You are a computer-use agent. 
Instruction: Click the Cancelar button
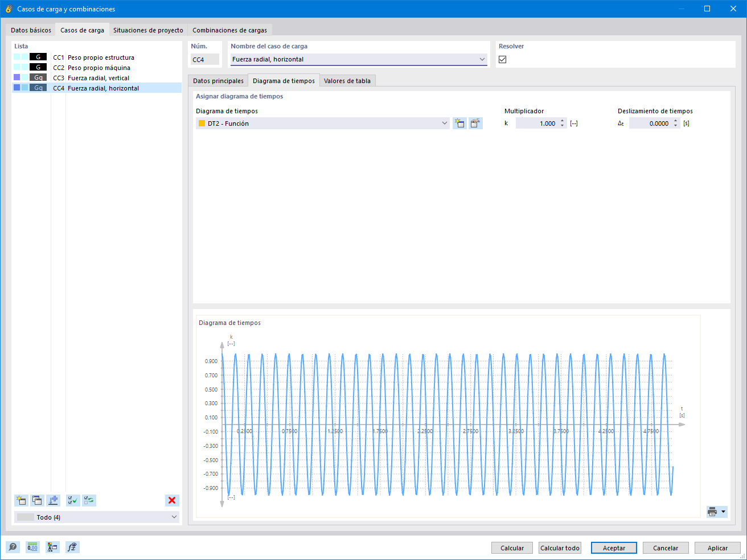[x=666, y=548]
